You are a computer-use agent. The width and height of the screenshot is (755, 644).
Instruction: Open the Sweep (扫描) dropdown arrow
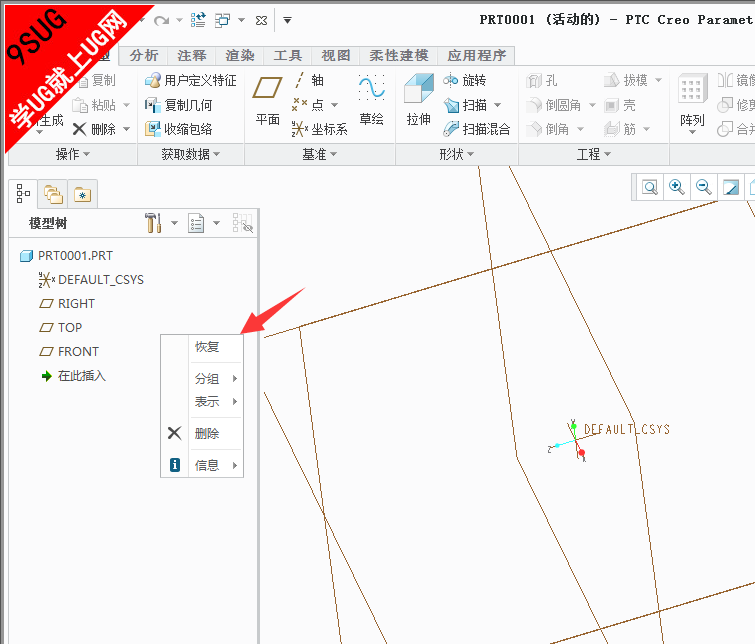click(x=498, y=105)
